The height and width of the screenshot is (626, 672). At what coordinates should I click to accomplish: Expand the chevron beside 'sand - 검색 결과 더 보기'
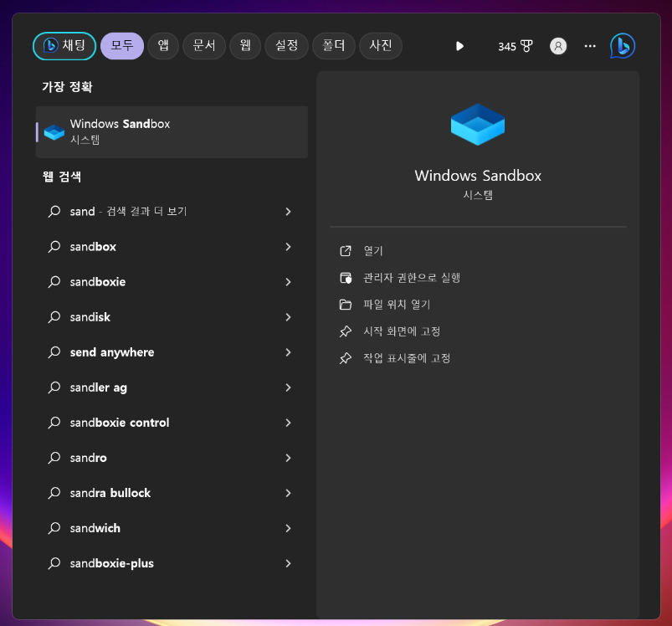pos(288,211)
